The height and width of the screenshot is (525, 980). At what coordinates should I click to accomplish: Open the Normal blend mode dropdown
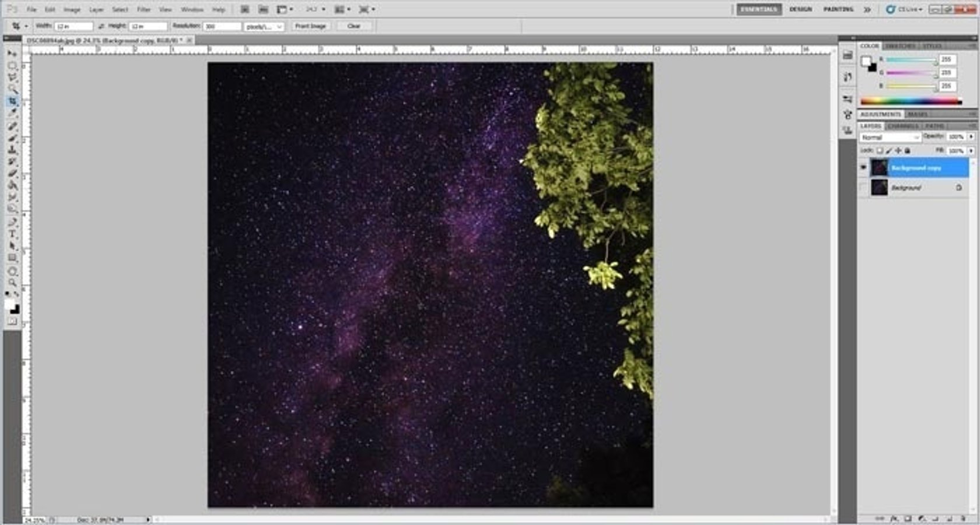(891, 136)
